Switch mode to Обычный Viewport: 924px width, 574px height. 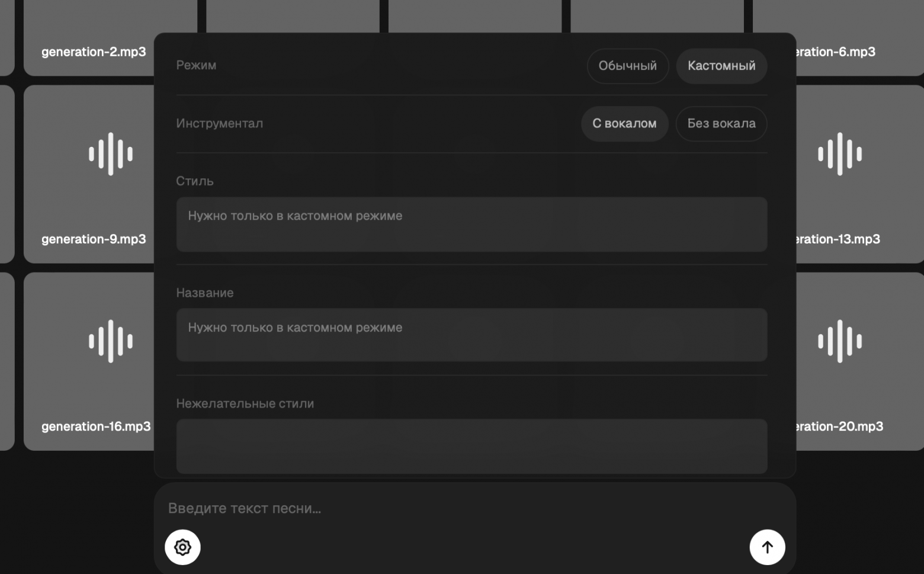(627, 66)
